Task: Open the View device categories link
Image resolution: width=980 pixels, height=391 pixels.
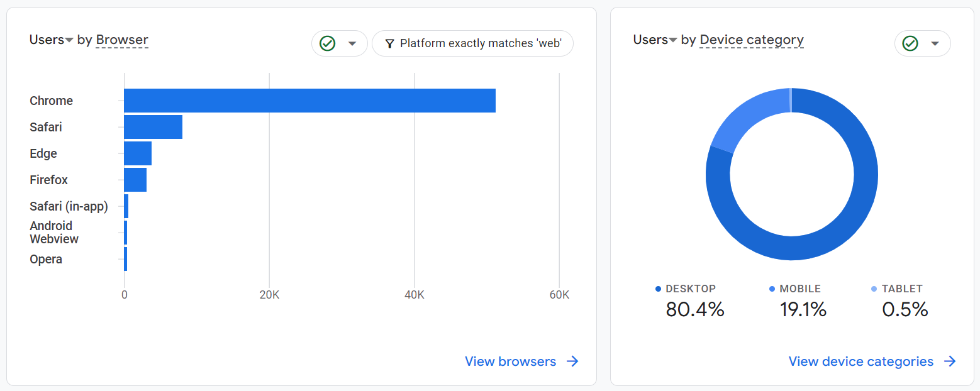Action: (x=860, y=361)
